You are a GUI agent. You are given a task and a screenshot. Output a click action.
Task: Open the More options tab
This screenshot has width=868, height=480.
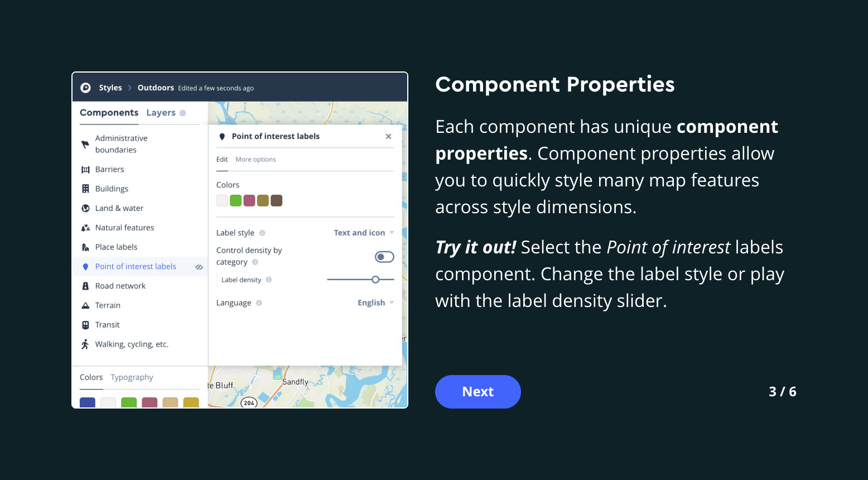point(255,160)
